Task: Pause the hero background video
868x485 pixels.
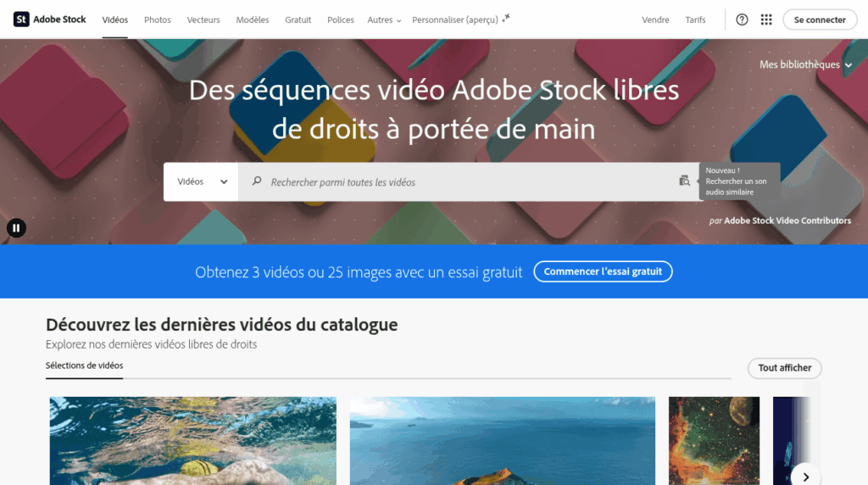Action: [16, 227]
